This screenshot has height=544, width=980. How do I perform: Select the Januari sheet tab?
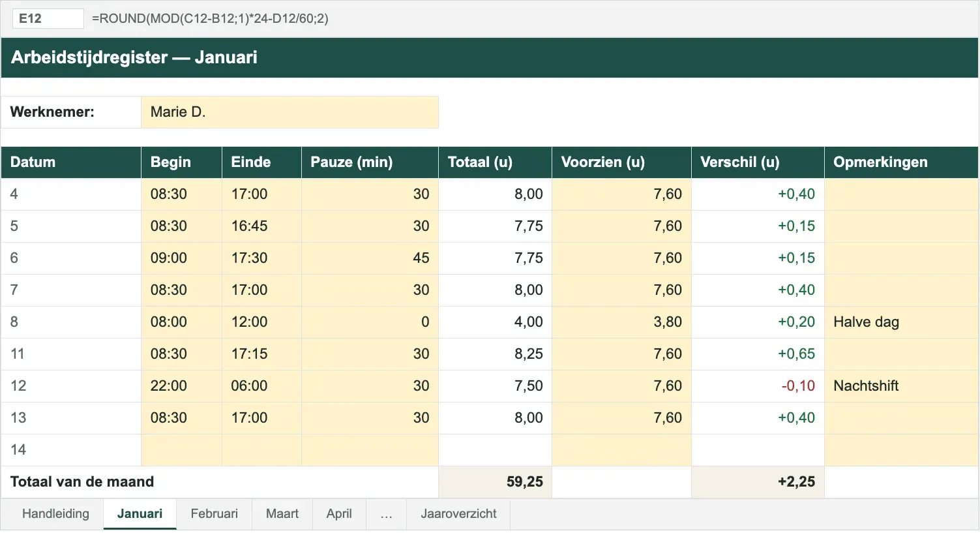point(140,514)
